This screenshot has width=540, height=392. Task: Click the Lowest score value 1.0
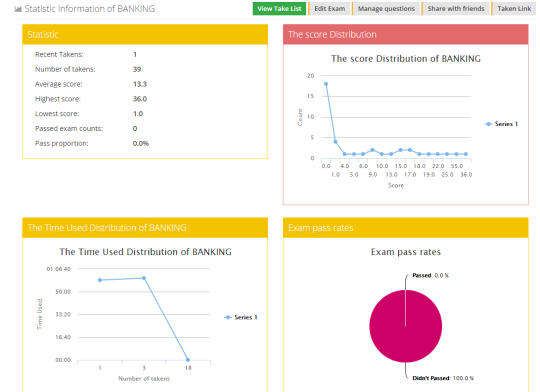[x=138, y=114]
